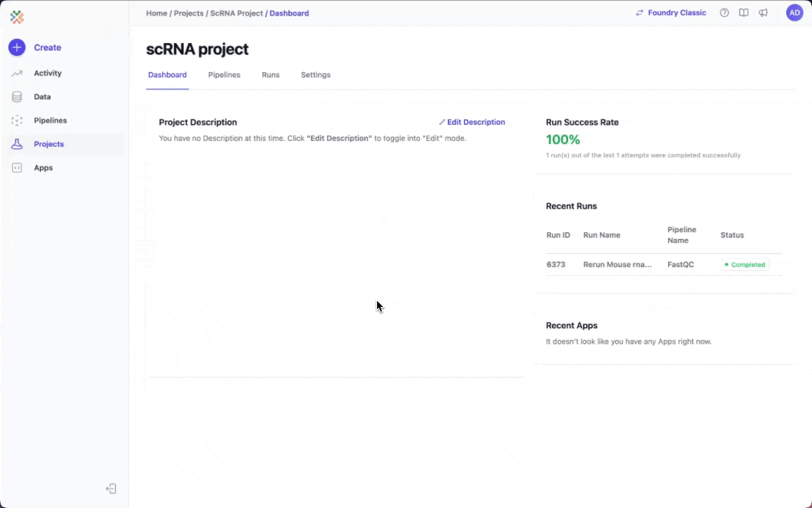The width and height of the screenshot is (812, 508).
Task: Click the announcements megaphone icon
Action: tap(763, 13)
